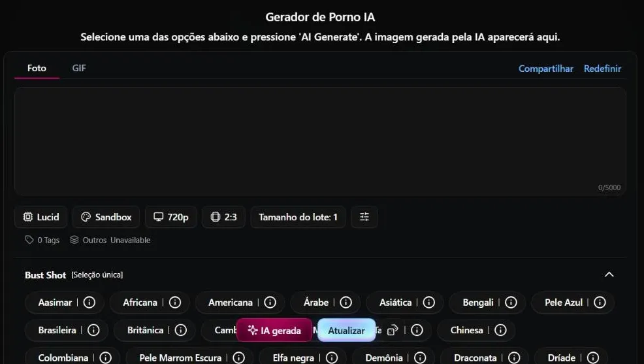644x364 pixels.
Task: Click the Compartilhar link
Action: [x=546, y=69]
